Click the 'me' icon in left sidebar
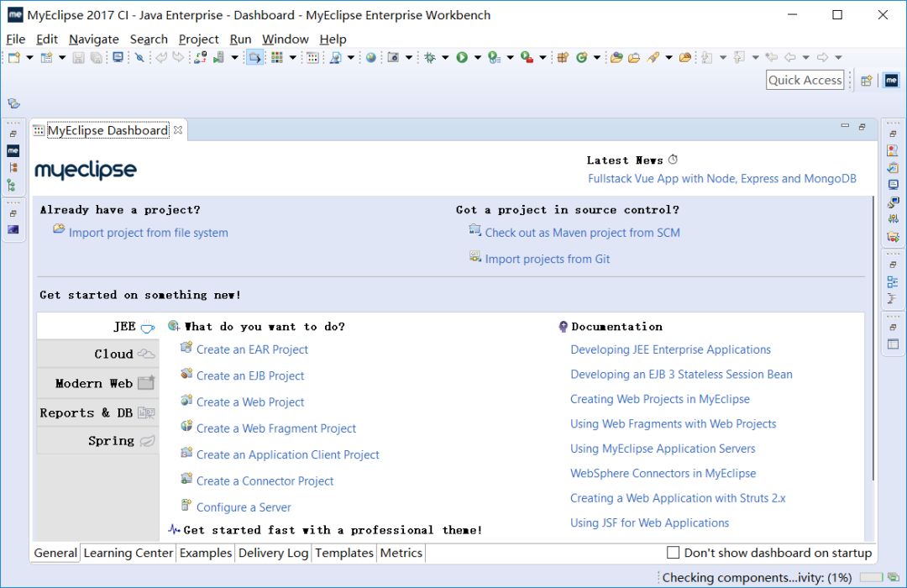This screenshot has width=907, height=588. tap(13, 151)
